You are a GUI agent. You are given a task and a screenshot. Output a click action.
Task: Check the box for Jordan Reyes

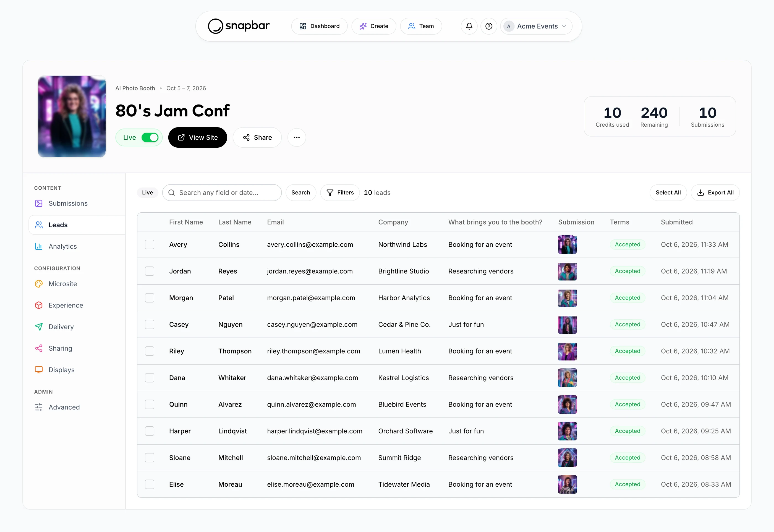click(x=150, y=271)
